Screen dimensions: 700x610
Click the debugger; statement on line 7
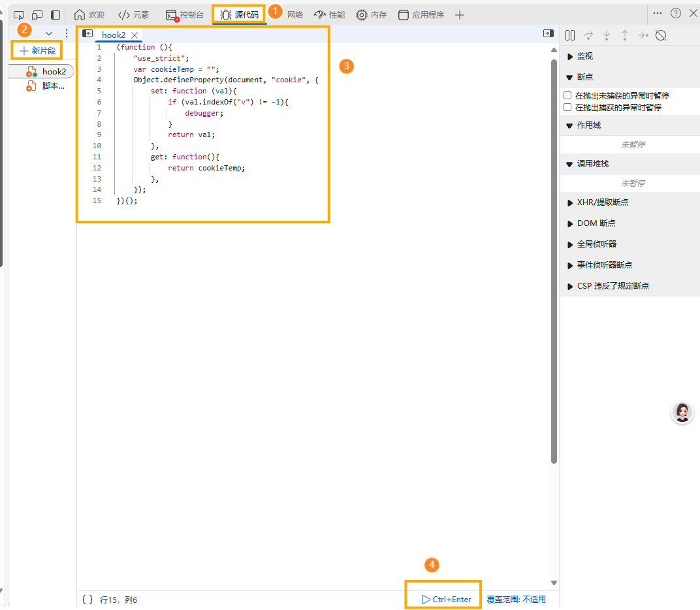pos(204,113)
